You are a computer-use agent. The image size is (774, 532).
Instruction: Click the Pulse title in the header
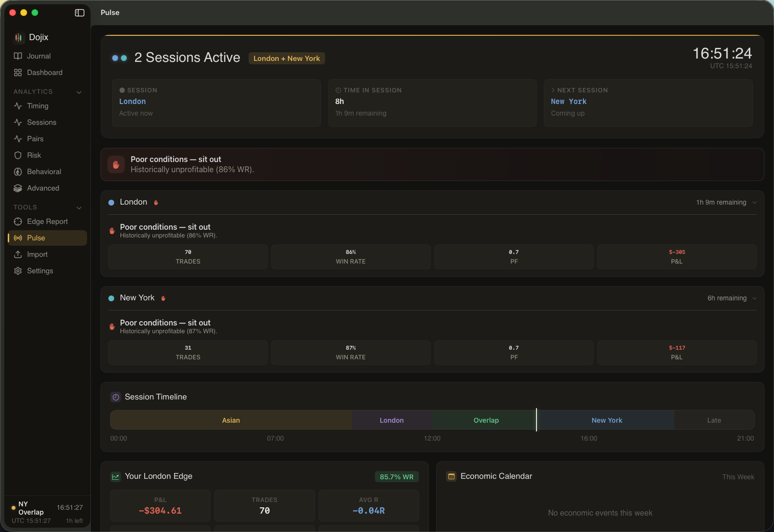[x=110, y=13]
